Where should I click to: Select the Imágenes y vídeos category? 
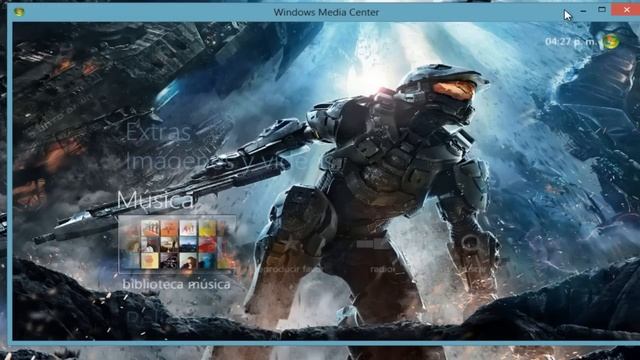[x=231, y=161]
